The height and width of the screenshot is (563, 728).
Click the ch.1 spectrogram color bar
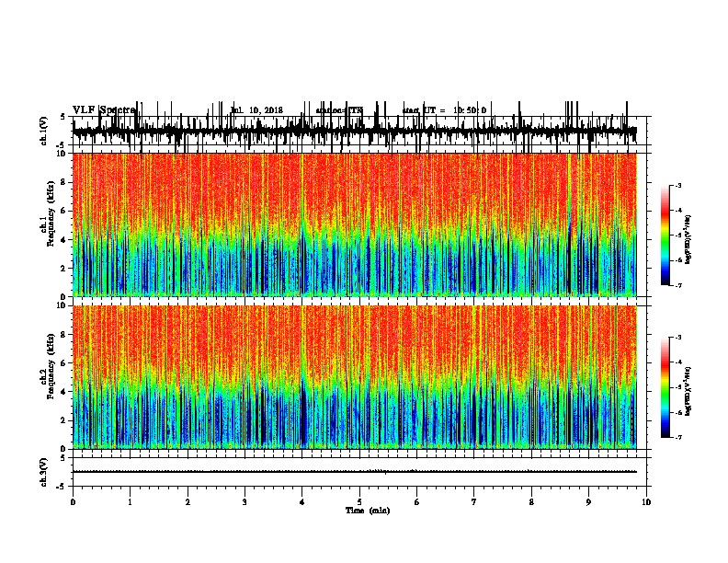(665, 236)
